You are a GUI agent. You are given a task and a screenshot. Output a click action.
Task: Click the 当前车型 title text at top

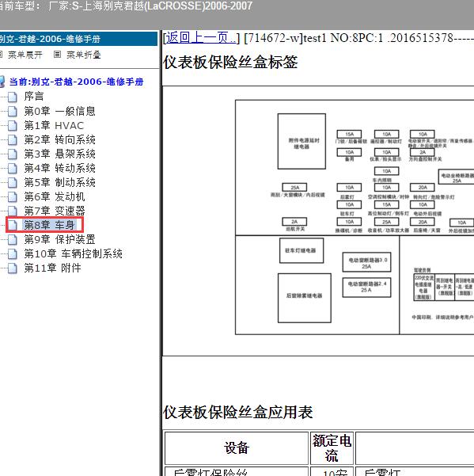coord(126,6)
